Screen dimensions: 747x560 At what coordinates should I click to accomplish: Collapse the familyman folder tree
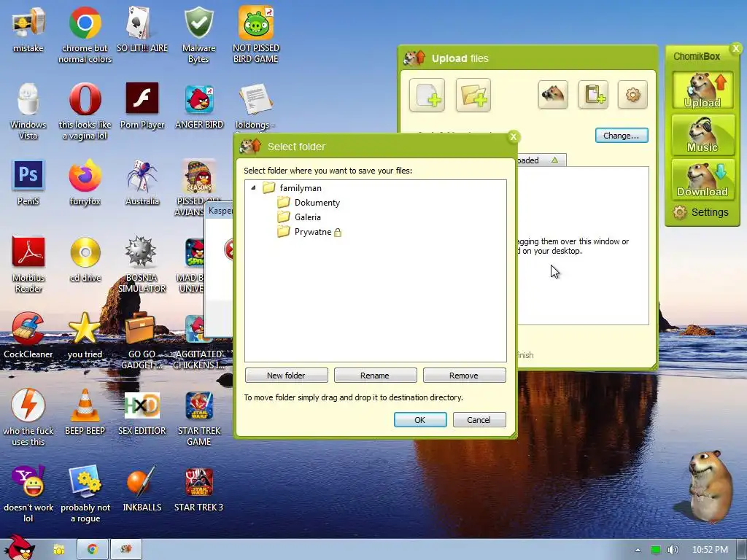[x=253, y=187]
